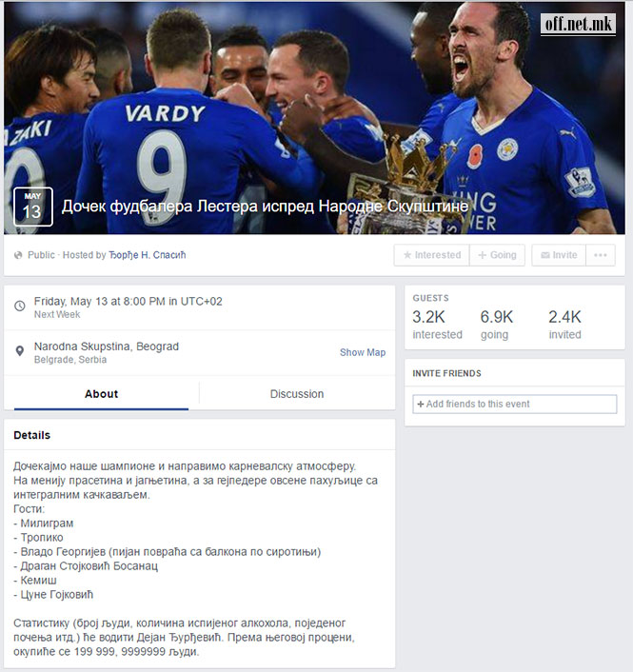
Task: Show Map for Narodna Skupstina
Action: coord(363,352)
